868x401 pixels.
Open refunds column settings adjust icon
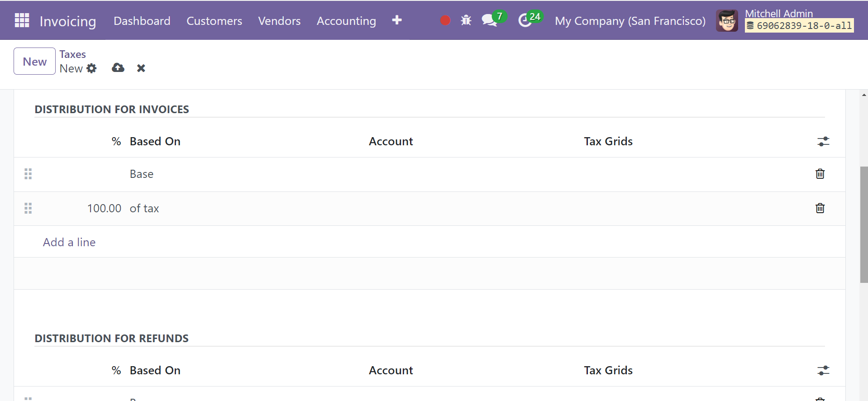tap(823, 371)
